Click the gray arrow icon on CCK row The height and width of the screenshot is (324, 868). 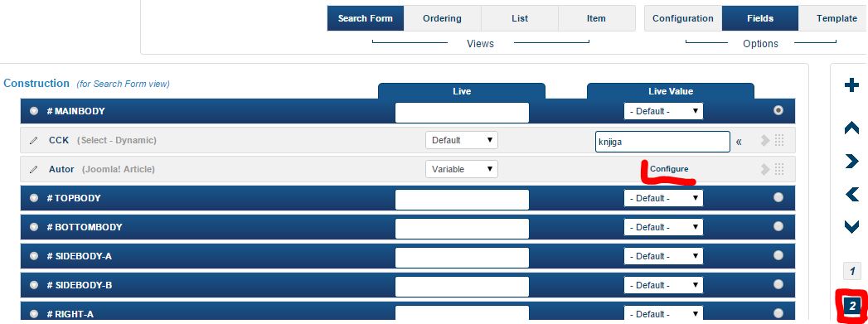[x=765, y=140]
